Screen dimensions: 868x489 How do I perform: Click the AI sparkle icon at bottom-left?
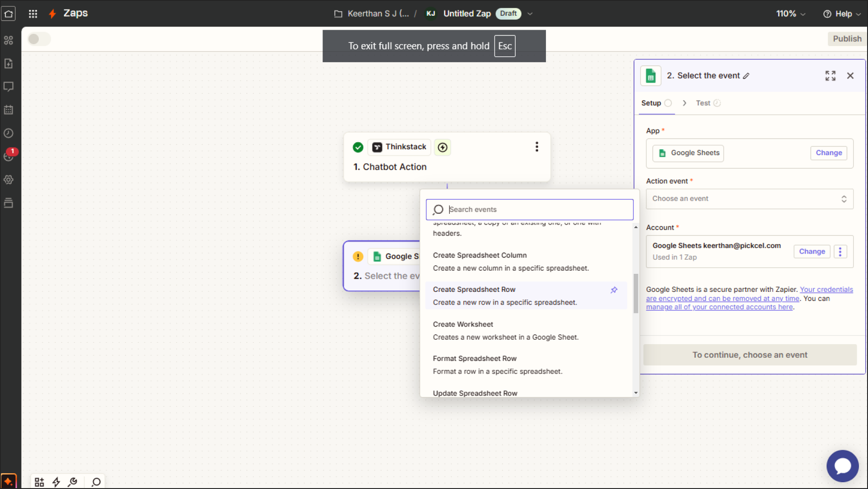(9, 481)
